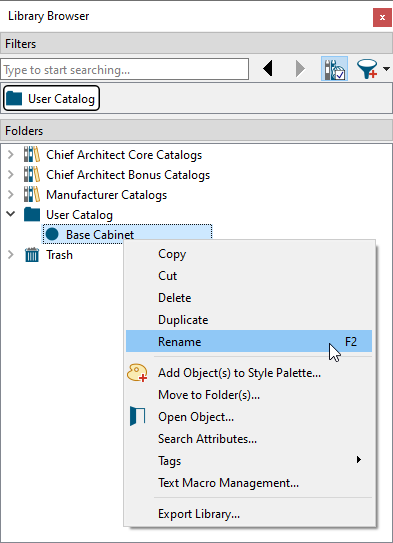393x543 pixels.
Task: Click the Base Cabinet circle icon
Action: click(52, 234)
